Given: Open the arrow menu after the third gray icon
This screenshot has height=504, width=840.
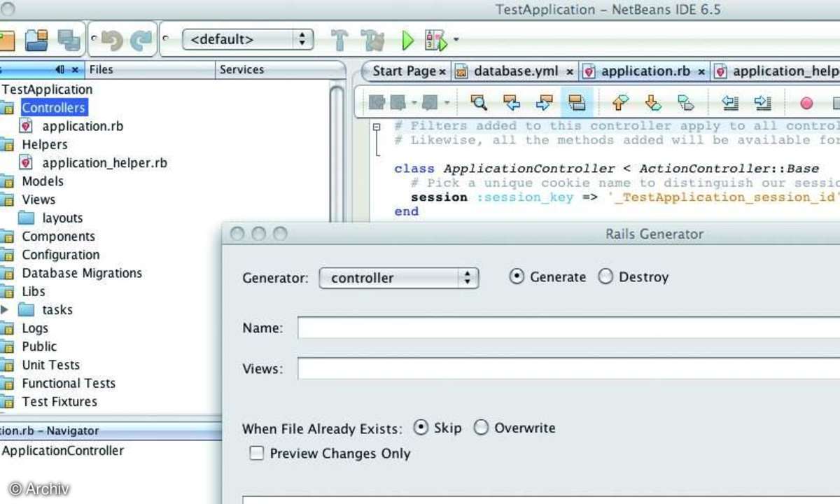Looking at the screenshot, I should tap(446, 104).
